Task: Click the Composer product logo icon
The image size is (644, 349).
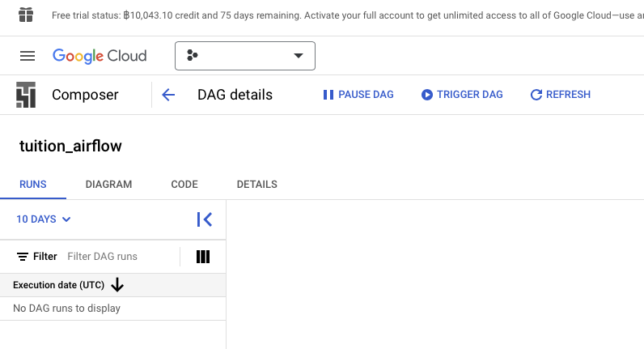Action: (26, 95)
